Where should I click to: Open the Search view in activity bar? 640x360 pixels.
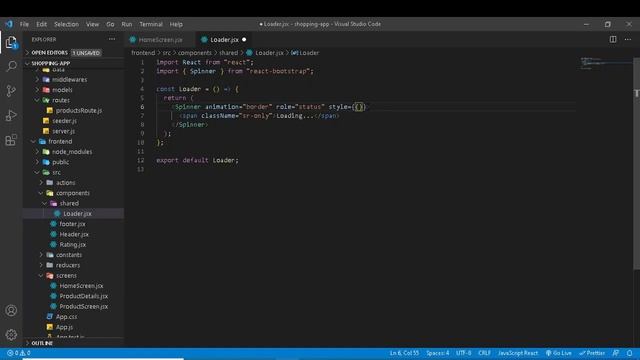tap(11, 66)
